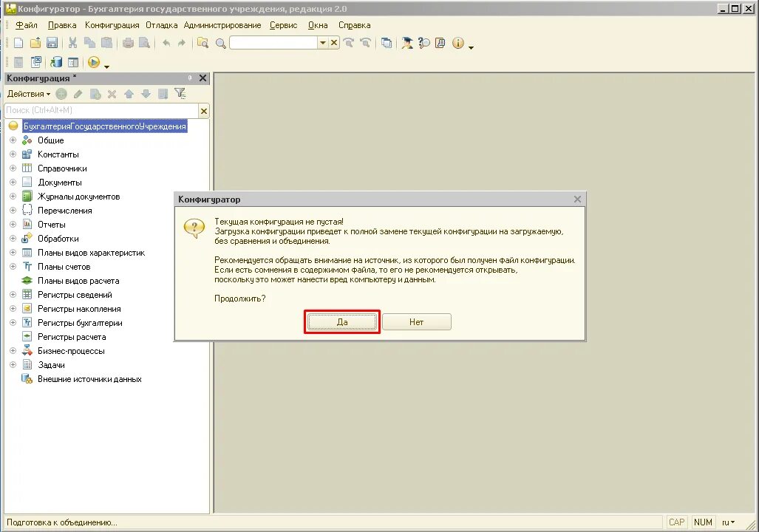
Task: Open the Действия dropdown menu
Action: point(29,94)
